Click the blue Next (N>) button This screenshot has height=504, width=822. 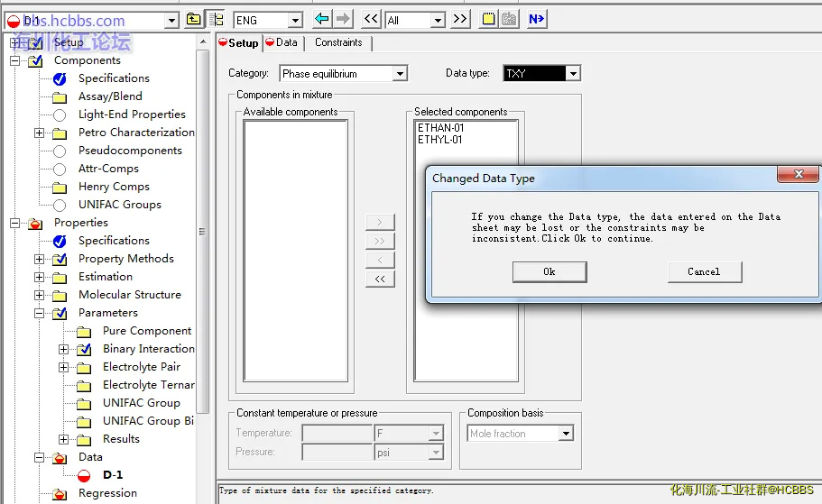click(x=537, y=20)
